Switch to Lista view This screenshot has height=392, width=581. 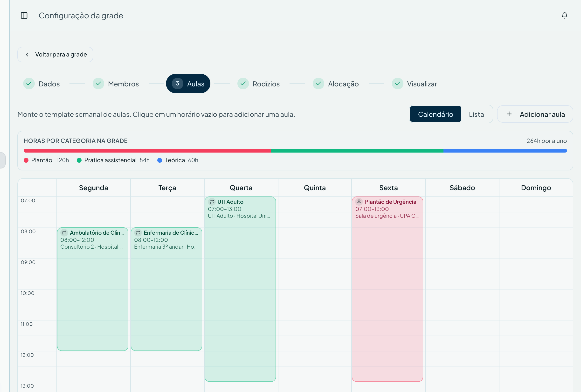[476, 114]
